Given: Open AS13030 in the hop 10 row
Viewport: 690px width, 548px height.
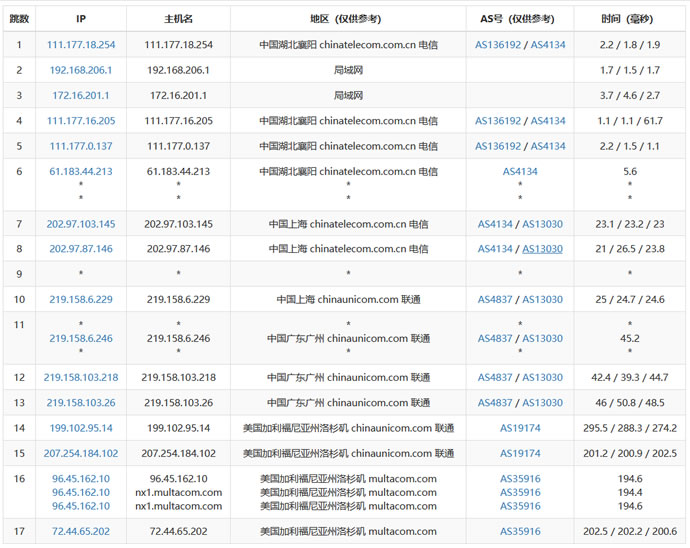Looking at the screenshot, I should (543, 299).
